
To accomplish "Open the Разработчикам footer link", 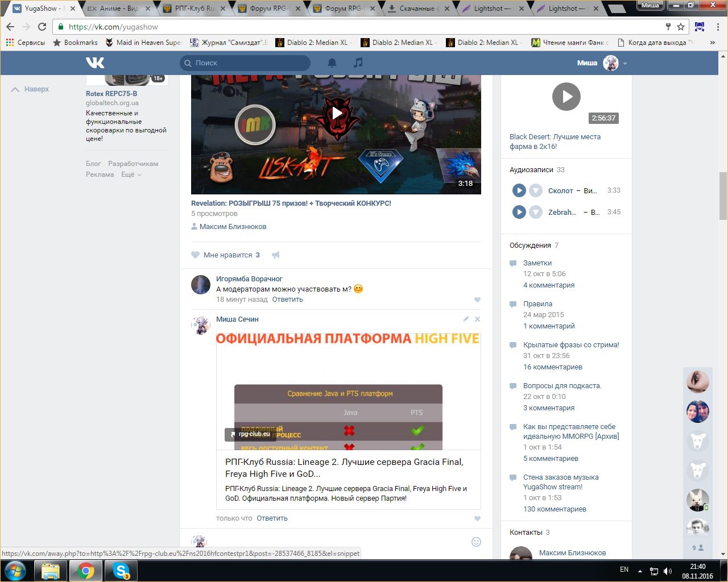I will (x=133, y=164).
